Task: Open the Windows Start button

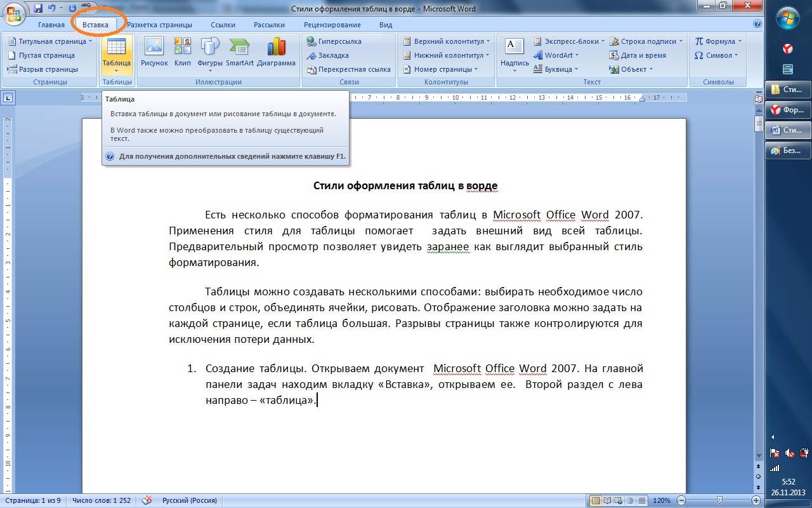Action: (789, 18)
